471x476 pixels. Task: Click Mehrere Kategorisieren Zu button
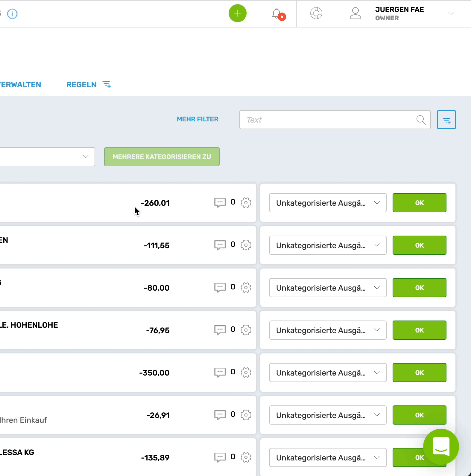click(x=162, y=157)
